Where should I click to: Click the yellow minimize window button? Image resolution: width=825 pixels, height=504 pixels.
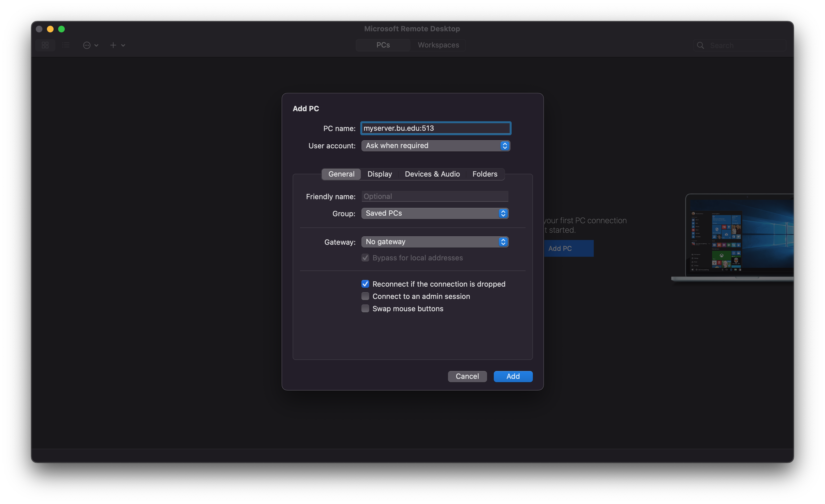coord(50,29)
